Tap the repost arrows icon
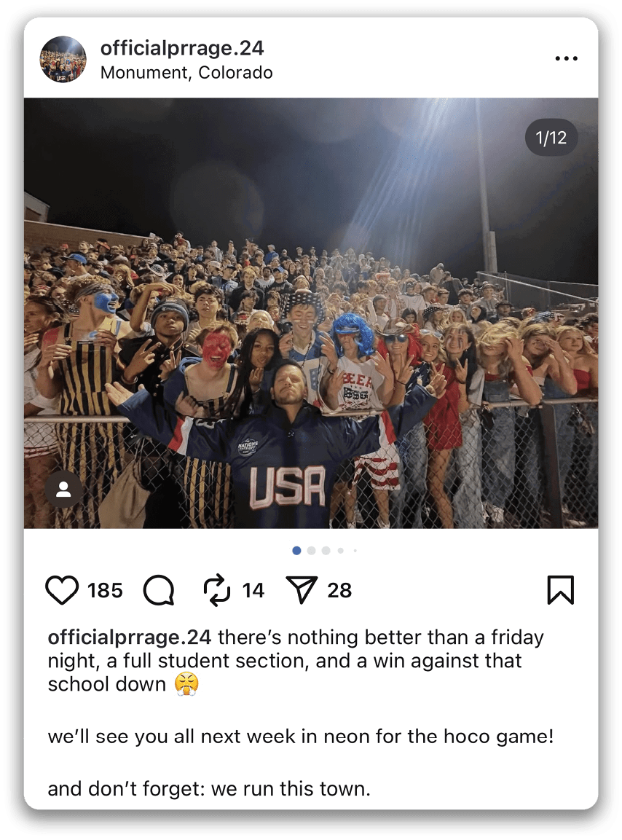Viewport: 622px width, 840px height. pos(217,590)
